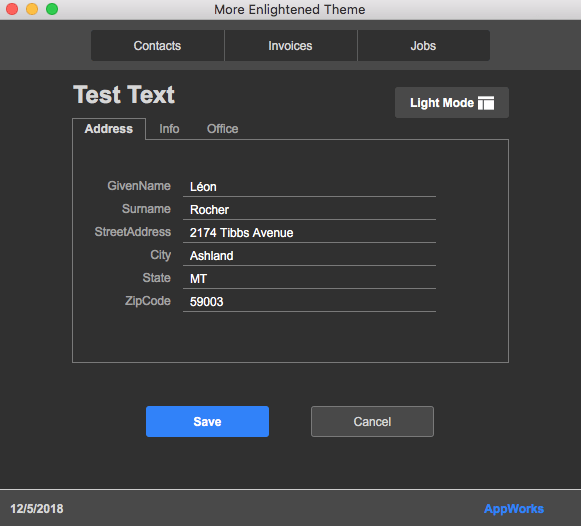Focus the StreetAddress input field
The width and height of the screenshot is (581, 526).
(309, 232)
